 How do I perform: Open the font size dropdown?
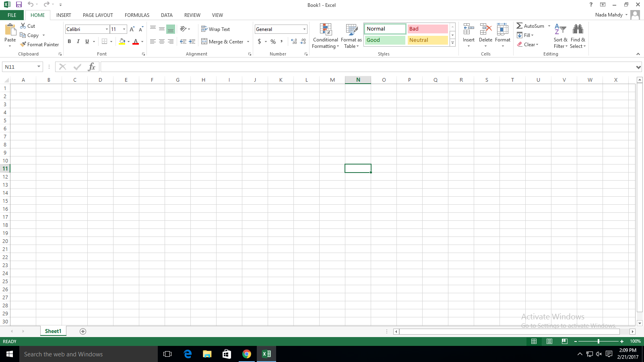[124, 29]
